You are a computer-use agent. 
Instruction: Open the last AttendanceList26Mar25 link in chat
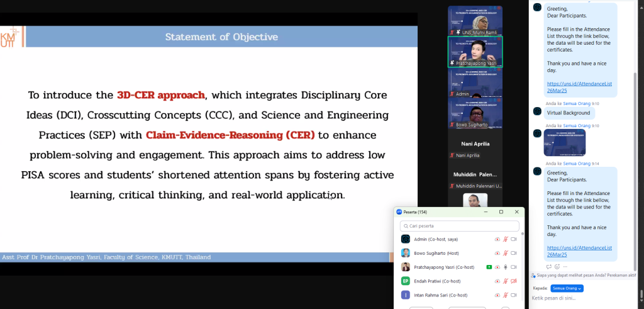[x=579, y=251]
